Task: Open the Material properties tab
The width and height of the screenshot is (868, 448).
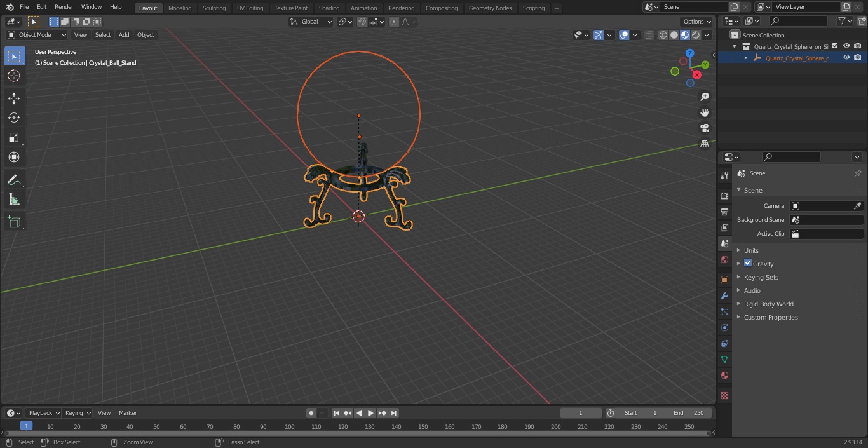Action: point(724,375)
